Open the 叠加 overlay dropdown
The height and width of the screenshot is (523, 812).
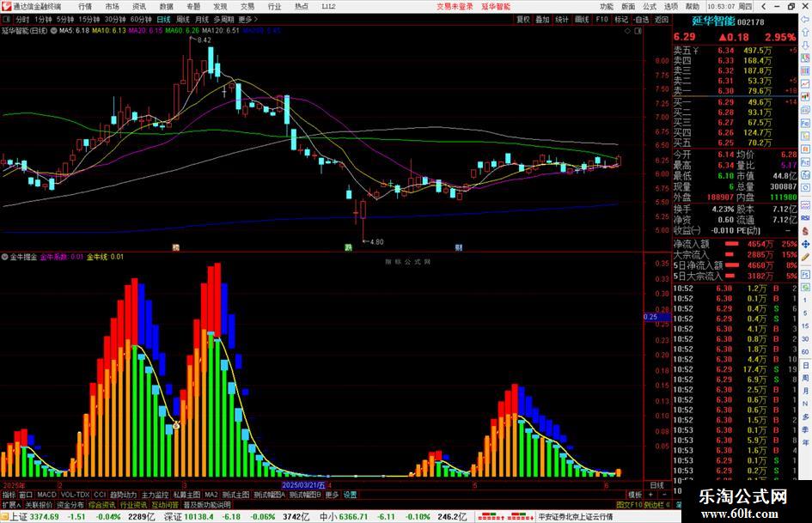pyautogui.click(x=542, y=20)
